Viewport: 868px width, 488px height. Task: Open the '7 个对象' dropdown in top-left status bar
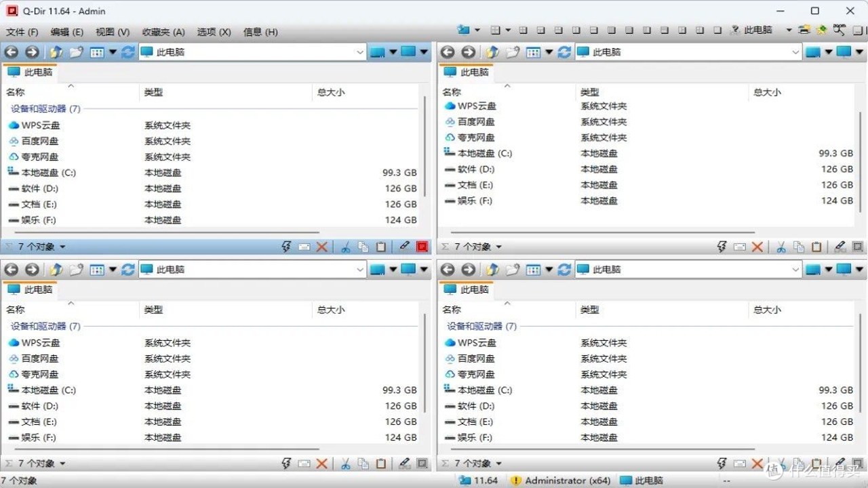(x=62, y=247)
